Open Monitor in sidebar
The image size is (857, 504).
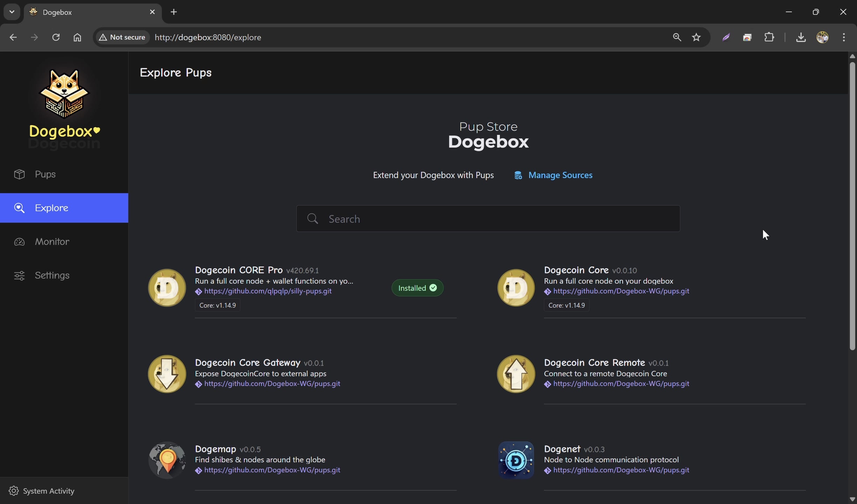click(52, 241)
